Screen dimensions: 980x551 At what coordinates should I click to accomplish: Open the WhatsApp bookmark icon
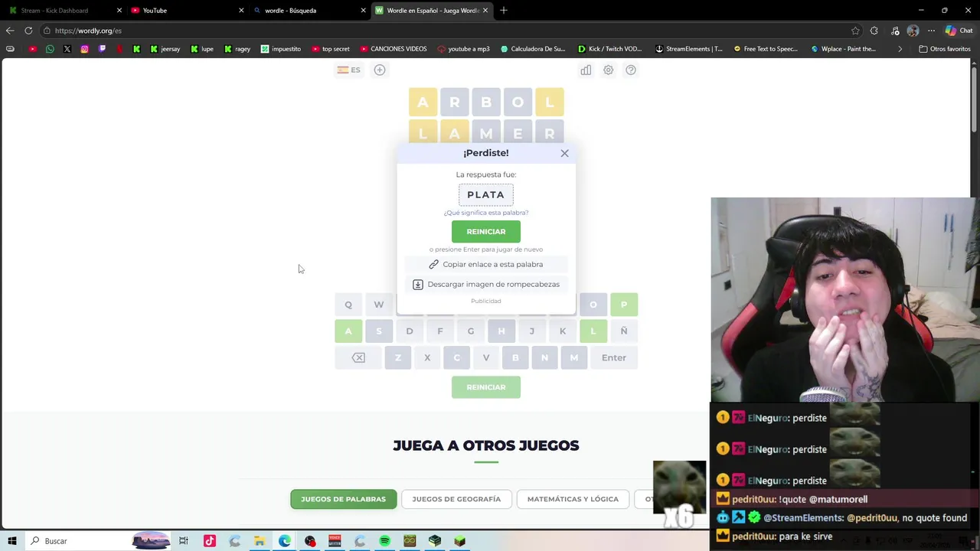coord(50,49)
